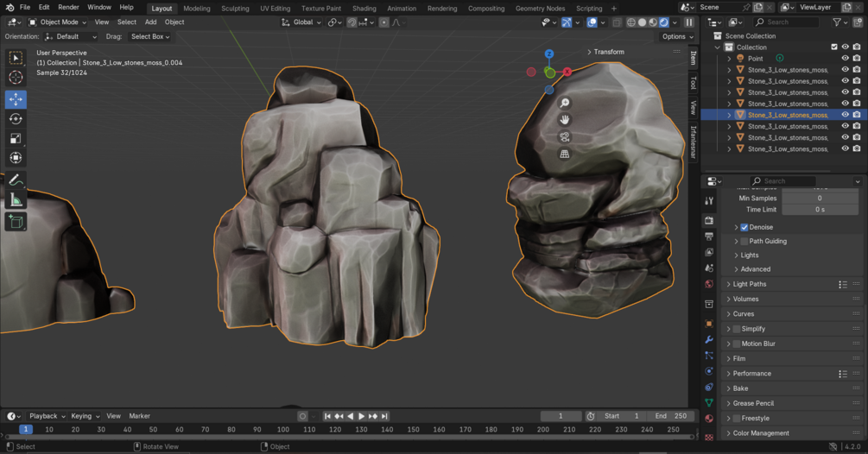This screenshot has height=454, width=868.
Task: Click the outliner Search field
Action: point(785,22)
